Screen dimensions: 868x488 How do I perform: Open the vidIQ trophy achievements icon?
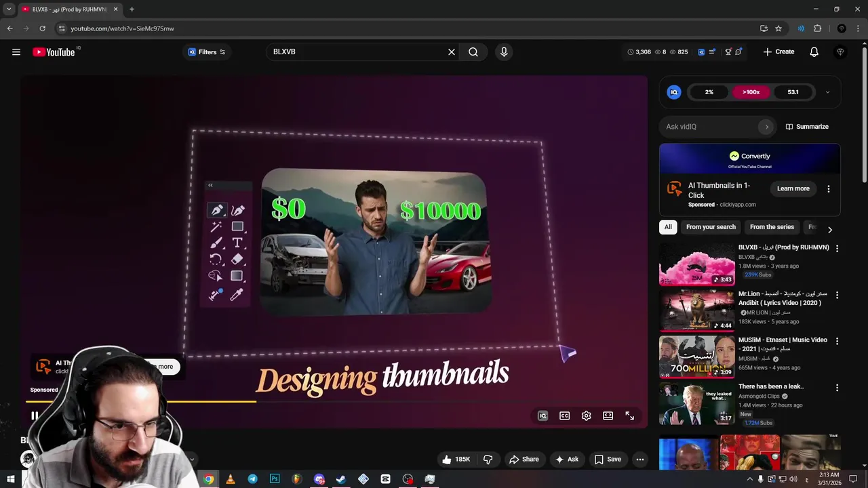pos(728,52)
